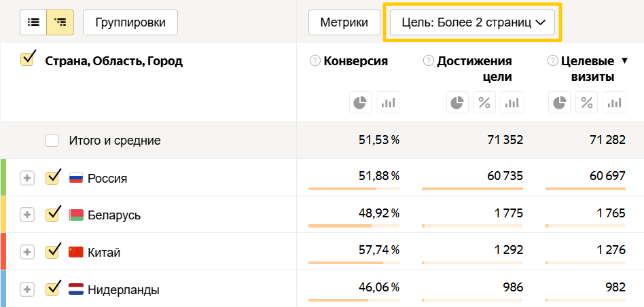
Task: Expand the Нидерланды row
Action: tap(26, 289)
